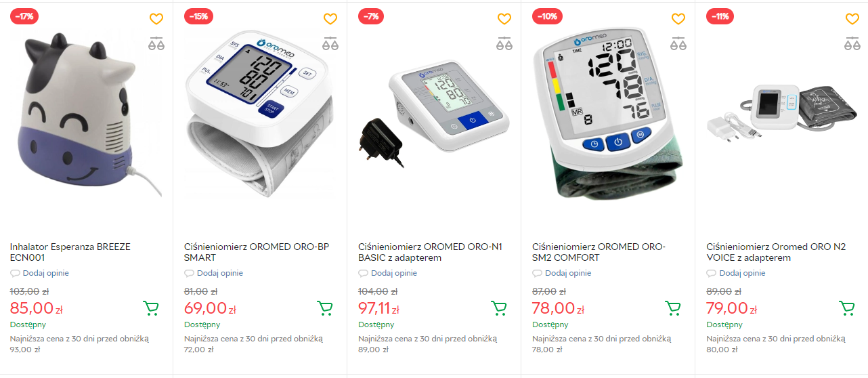Click the -10% discount badge

[546, 16]
